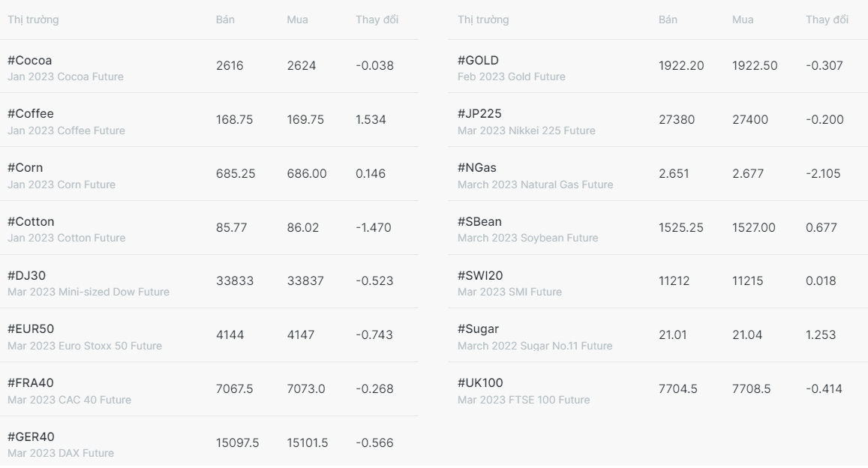Click the #FRA40 sell price 7067.5
Screen dimensions: 868x468
coord(234,389)
